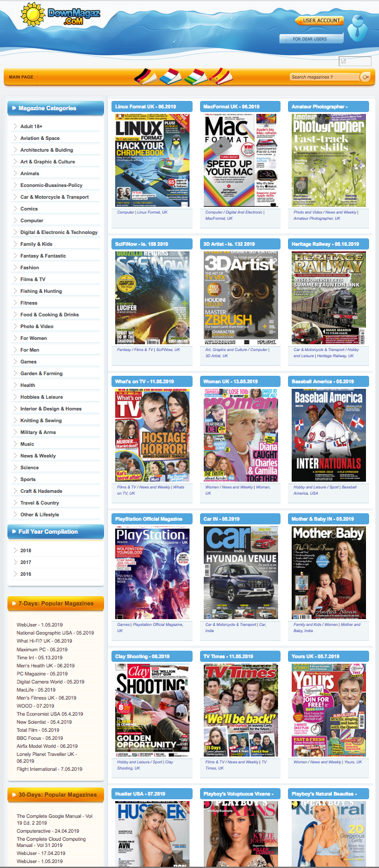Click the Linux Format UK - 06.2019 title

tap(146, 106)
